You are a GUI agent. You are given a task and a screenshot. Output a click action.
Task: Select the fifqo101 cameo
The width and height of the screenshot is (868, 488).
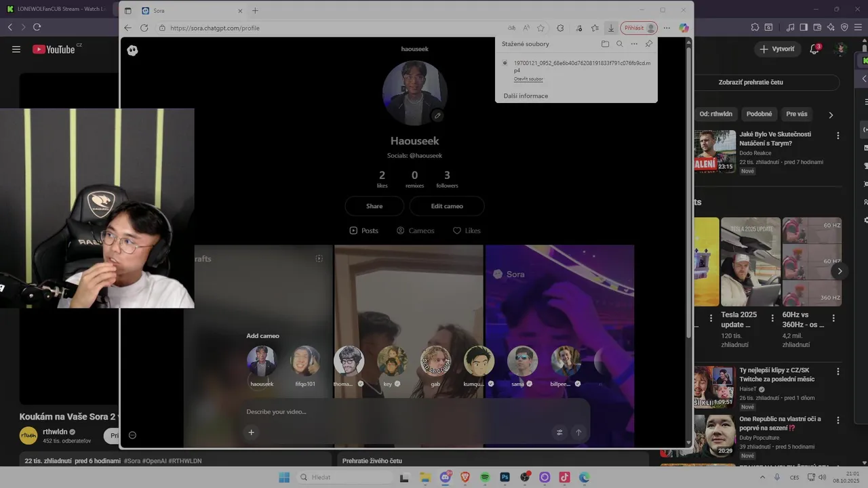coord(305,361)
